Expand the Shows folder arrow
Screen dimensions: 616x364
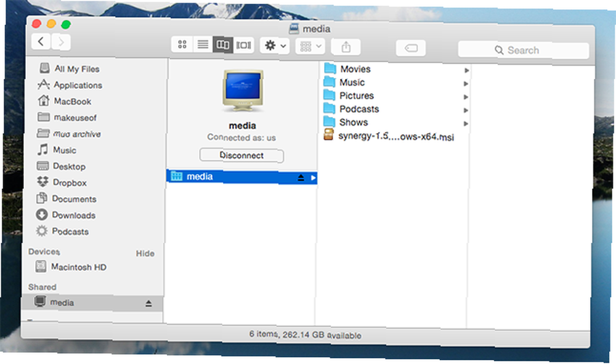click(466, 124)
